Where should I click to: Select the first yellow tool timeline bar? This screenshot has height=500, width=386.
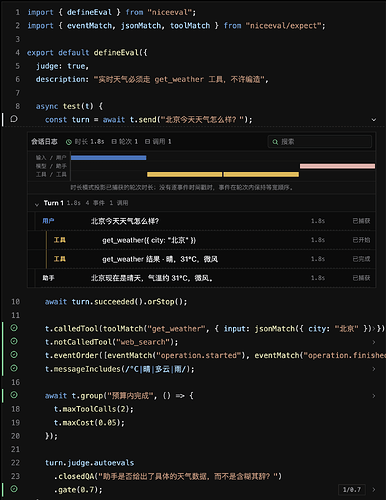[x=184, y=174]
